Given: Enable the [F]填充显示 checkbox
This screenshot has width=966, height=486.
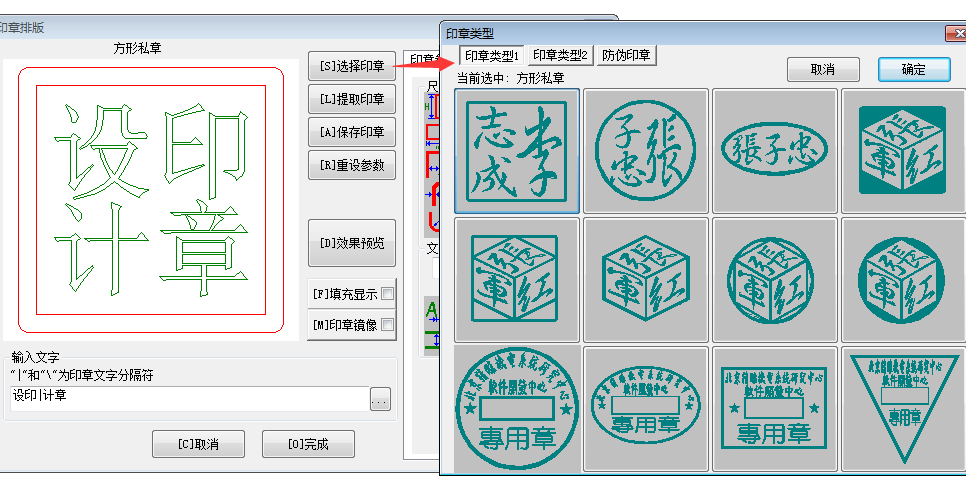Looking at the screenshot, I should coord(387,294).
